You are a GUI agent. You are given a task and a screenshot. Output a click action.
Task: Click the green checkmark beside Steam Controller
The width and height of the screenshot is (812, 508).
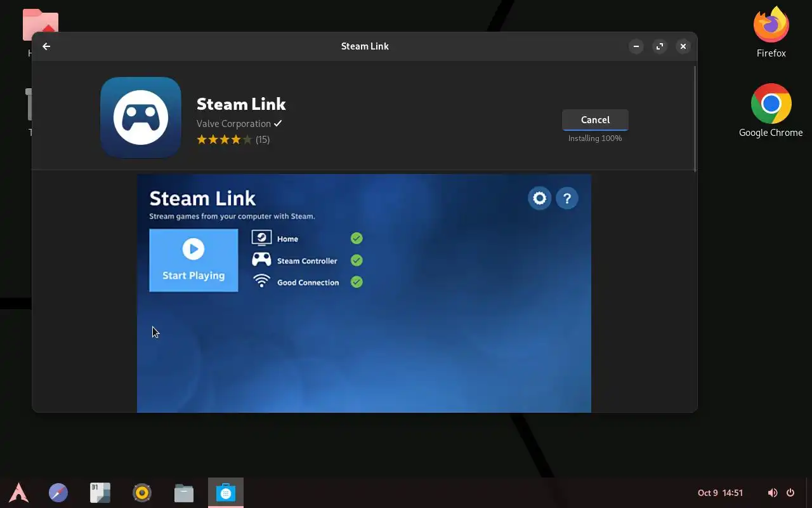[x=357, y=260]
